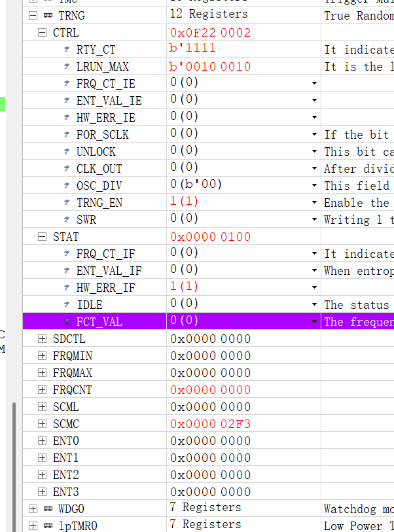
Task: Click the RTY_CT bitfield icon
Action: point(67,50)
